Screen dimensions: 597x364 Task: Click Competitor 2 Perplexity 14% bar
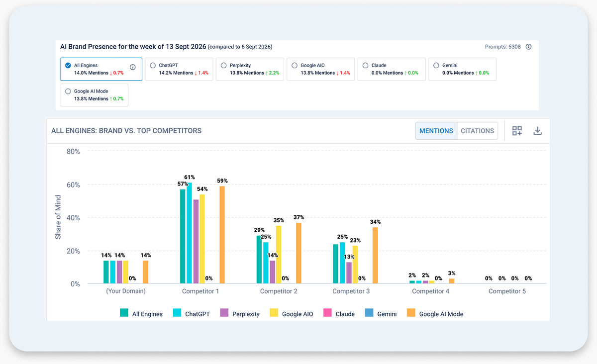(x=272, y=272)
